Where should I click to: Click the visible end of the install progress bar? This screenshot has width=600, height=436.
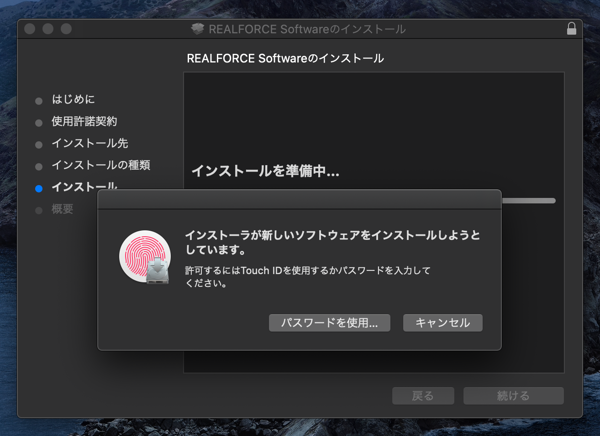[x=528, y=201]
